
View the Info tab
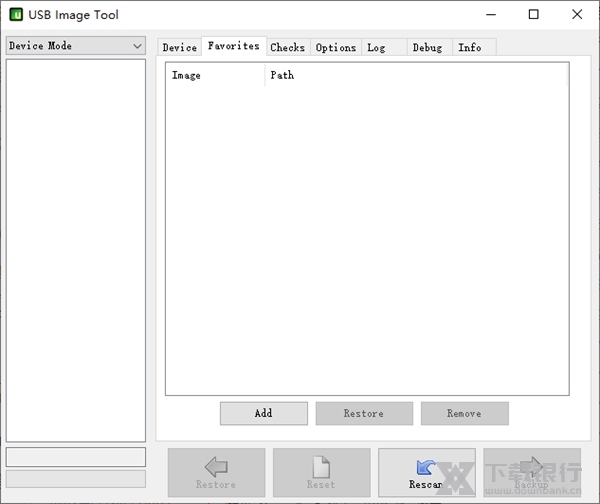(x=470, y=47)
